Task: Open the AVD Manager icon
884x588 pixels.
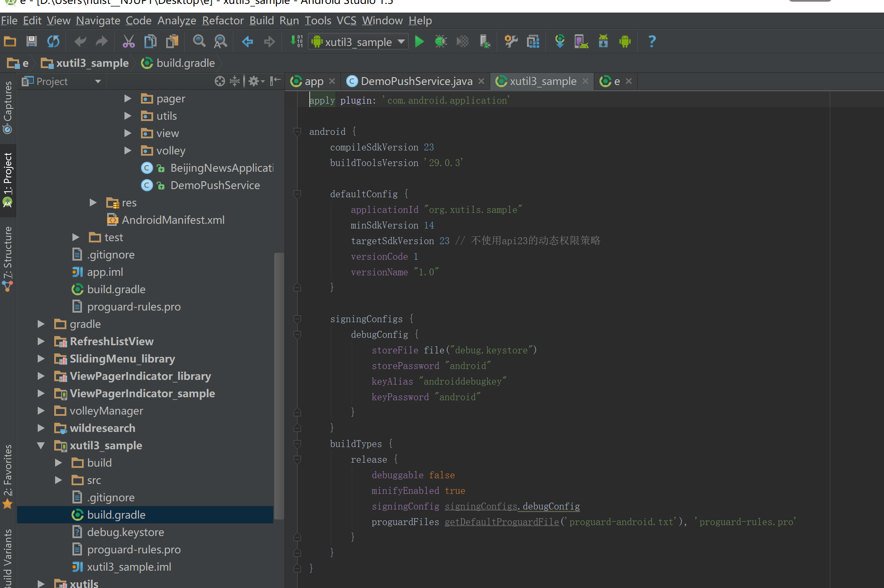Action: pyautogui.click(x=581, y=42)
